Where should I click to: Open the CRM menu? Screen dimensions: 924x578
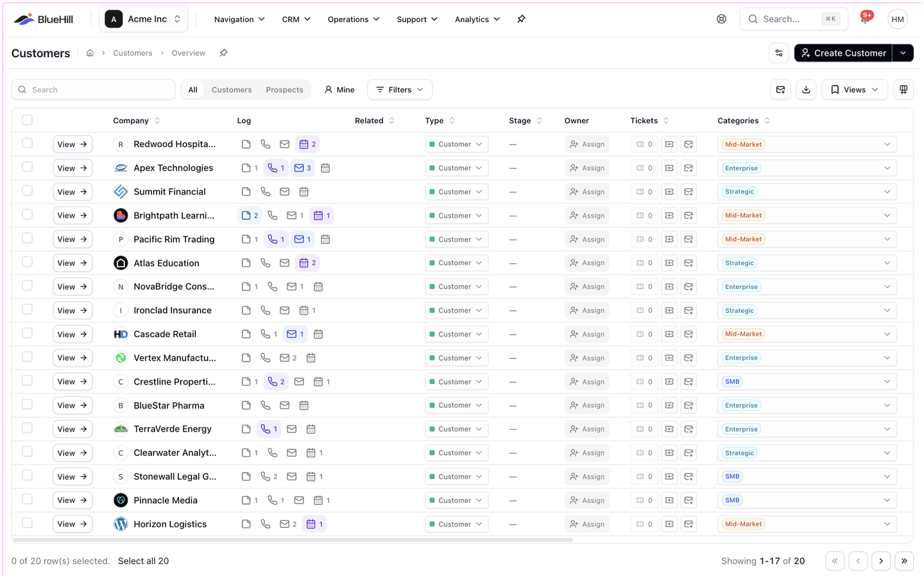296,19
